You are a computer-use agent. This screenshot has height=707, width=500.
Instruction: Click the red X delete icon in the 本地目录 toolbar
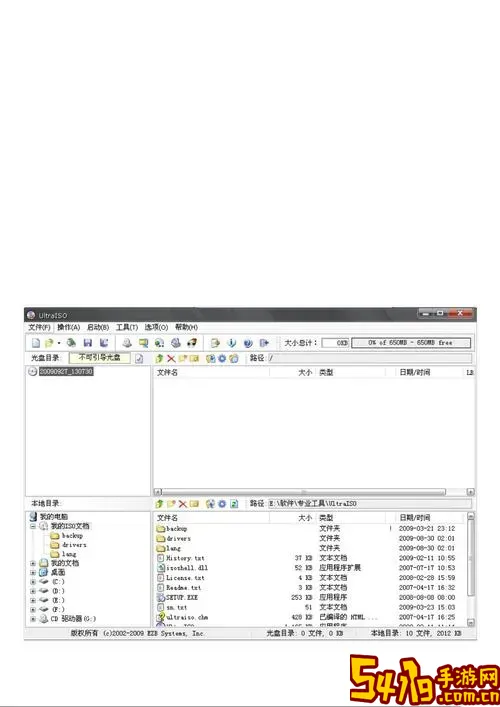point(183,504)
